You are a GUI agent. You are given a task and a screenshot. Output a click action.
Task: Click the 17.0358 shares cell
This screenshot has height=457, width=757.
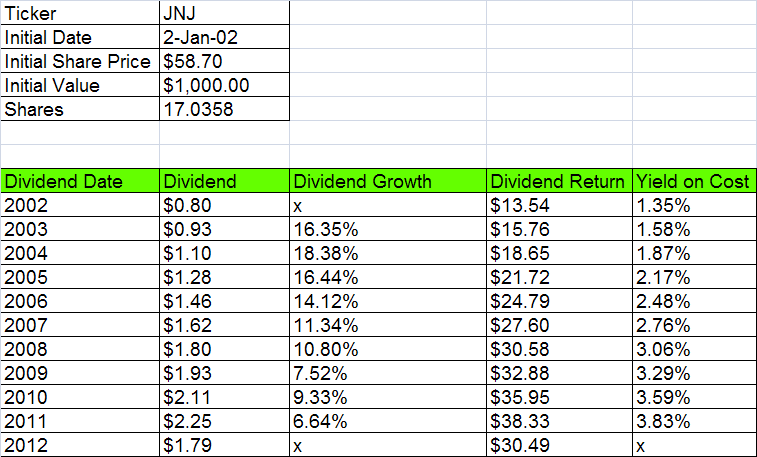223,109
